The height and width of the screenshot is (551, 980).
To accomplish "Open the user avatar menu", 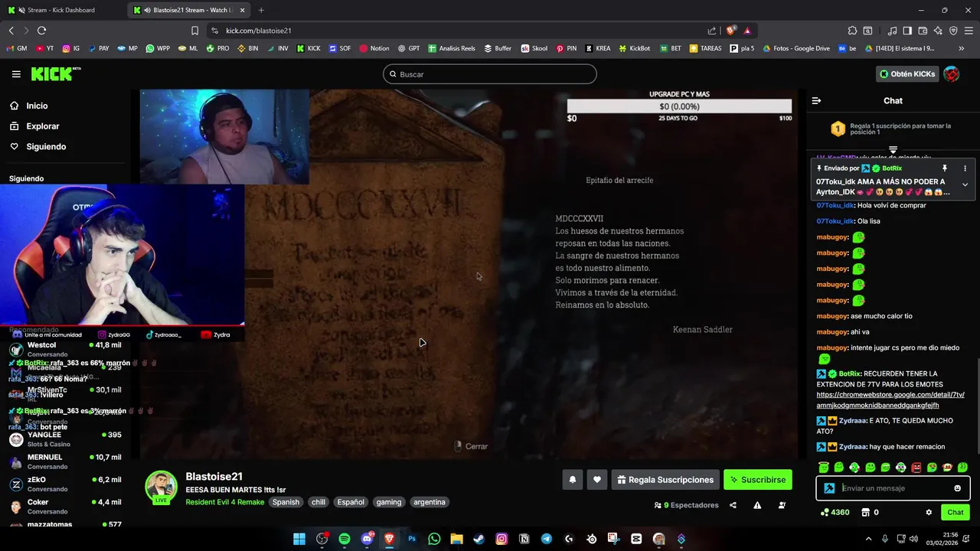I will point(952,74).
